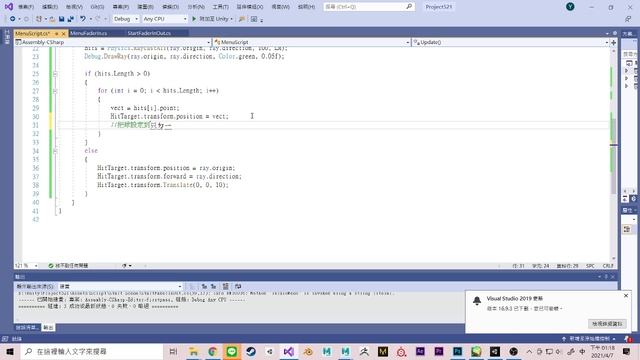640x360 pixels.
Task: Open the Windows Action Center icon
Action: (627, 351)
